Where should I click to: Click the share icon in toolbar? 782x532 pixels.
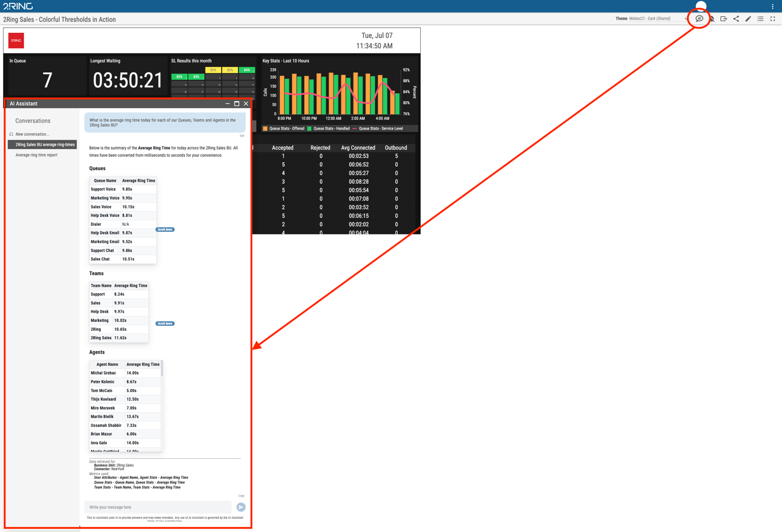(x=736, y=19)
